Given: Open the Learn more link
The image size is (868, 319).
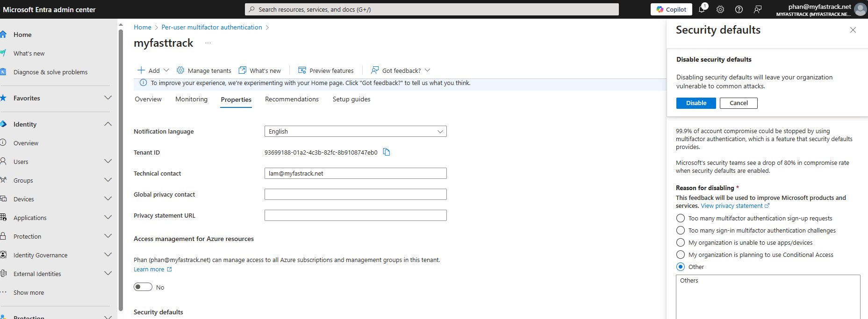Looking at the screenshot, I should pyautogui.click(x=153, y=269).
